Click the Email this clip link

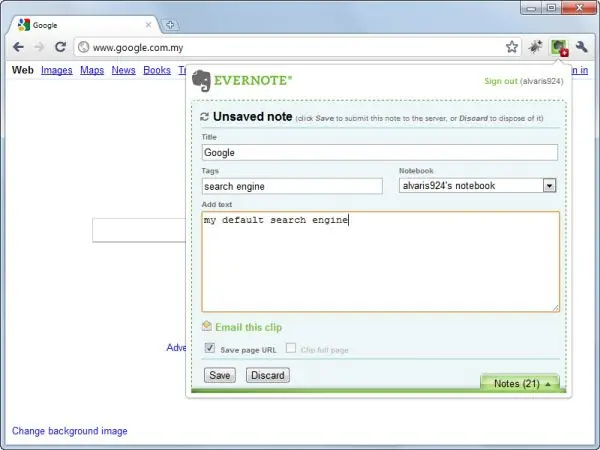(248, 327)
